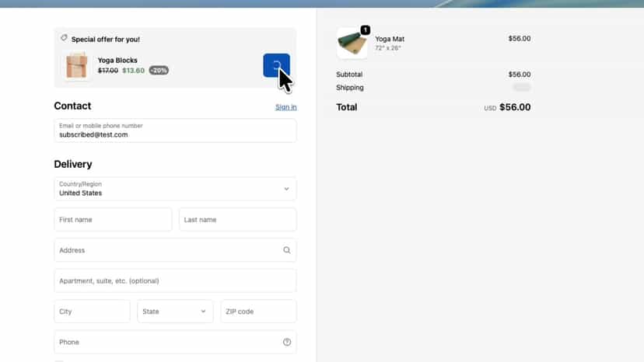The height and width of the screenshot is (362, 644).
Task: Select the First name field
Action: point(113,220)
